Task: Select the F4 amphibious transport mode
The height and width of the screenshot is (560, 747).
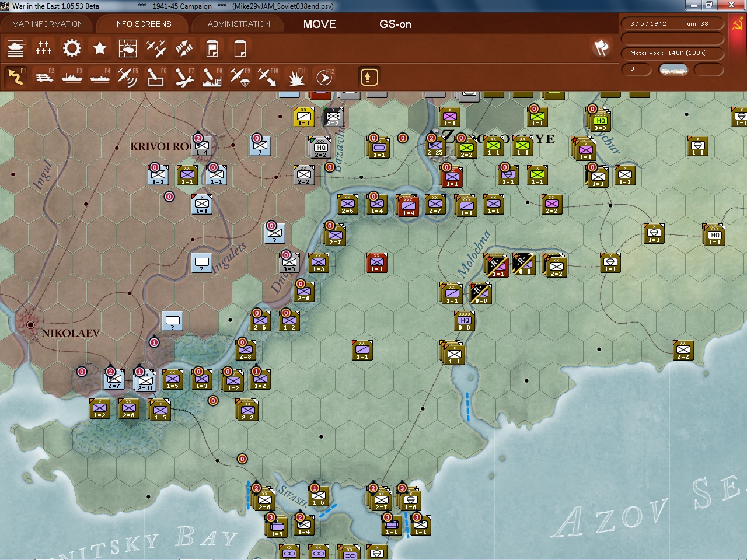Action: tap(100, 77)
